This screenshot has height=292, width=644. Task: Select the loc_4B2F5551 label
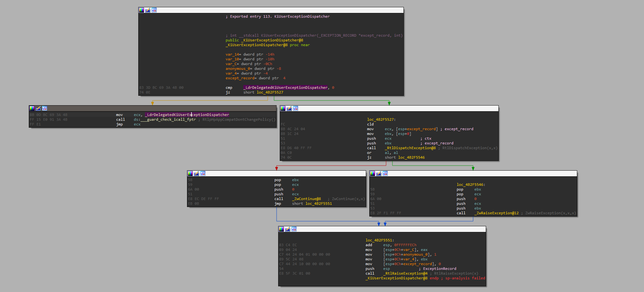coord(380,240)
